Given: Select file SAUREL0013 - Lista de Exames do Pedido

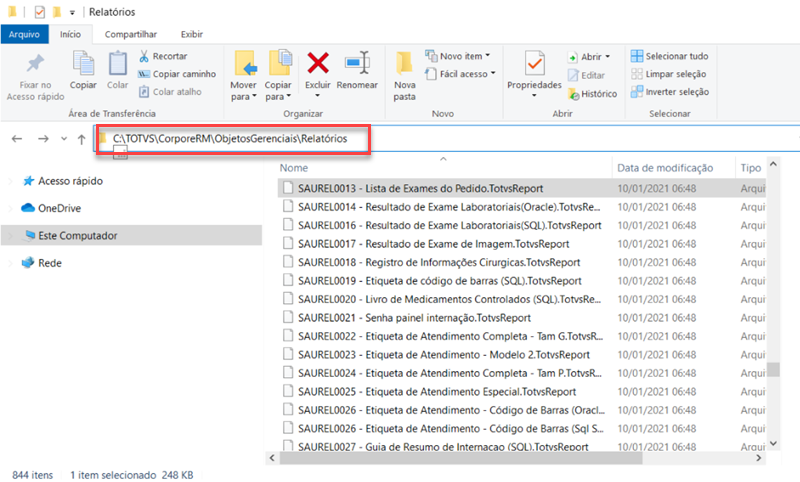Looking at the screenshot, I should pyautogui.click(x=521, y=188).
